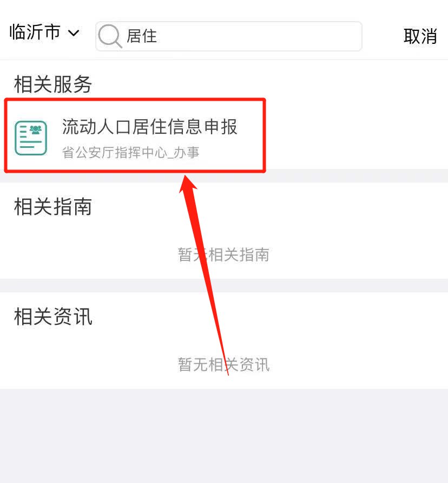Select the 省公安厅指挥中心_办事 subtitle

point(131,153)
